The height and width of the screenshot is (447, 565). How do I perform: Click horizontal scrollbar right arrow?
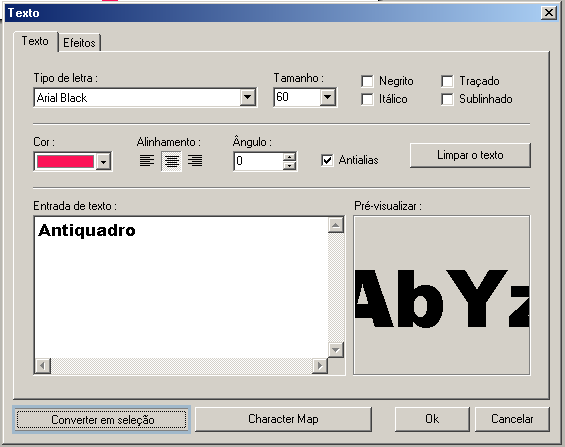(x=320, y=366)
